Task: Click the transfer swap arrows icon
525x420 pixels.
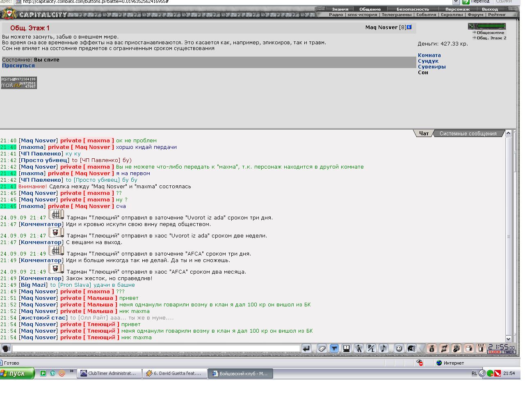Action: pyautogui.click(x=444, y=349)
